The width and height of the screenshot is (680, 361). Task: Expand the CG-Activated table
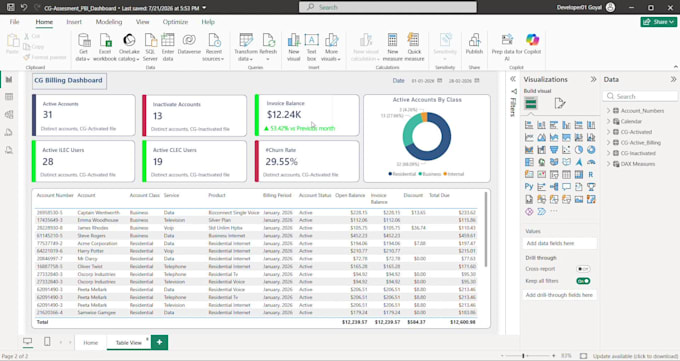coord(608,132)
